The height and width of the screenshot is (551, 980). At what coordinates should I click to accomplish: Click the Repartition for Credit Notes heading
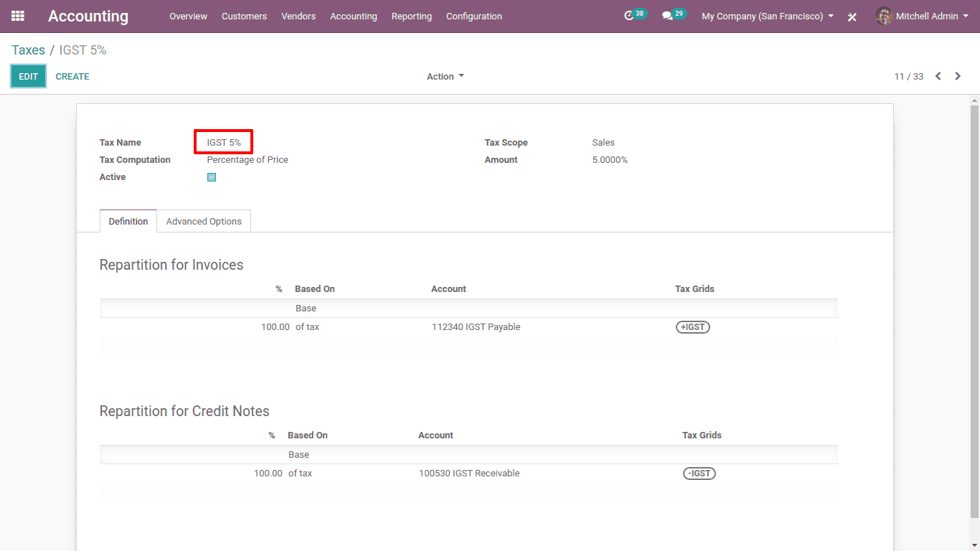pos(184,411)
